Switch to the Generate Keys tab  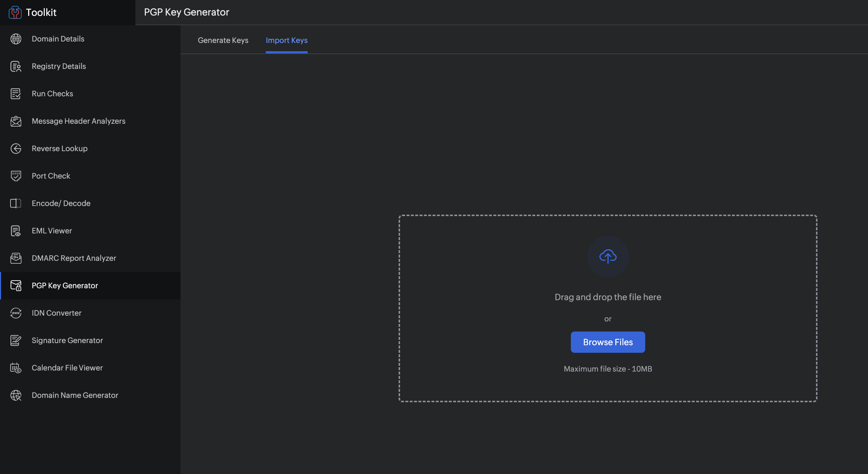click(x=223, y=40)
